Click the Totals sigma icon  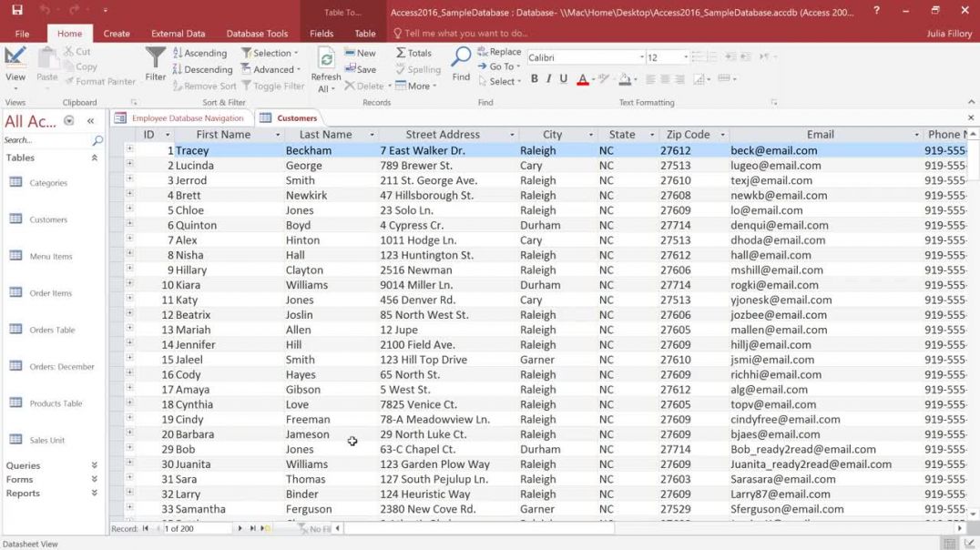(401, 53)
